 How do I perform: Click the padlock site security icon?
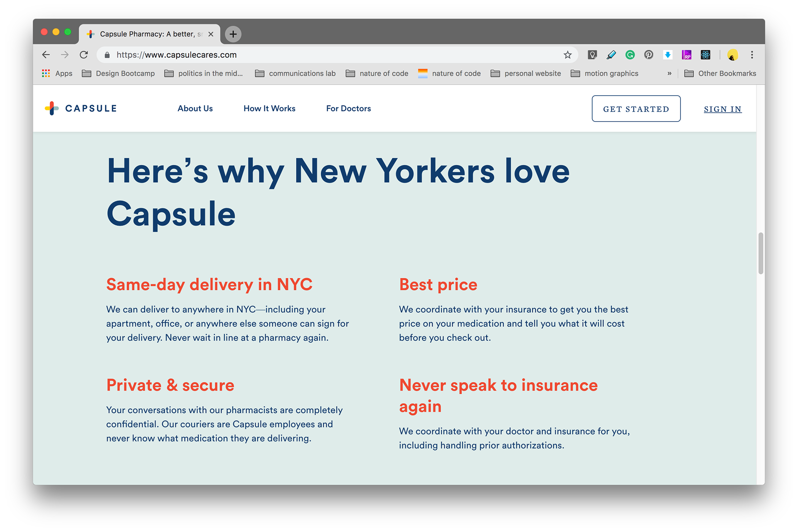point(107,55)
